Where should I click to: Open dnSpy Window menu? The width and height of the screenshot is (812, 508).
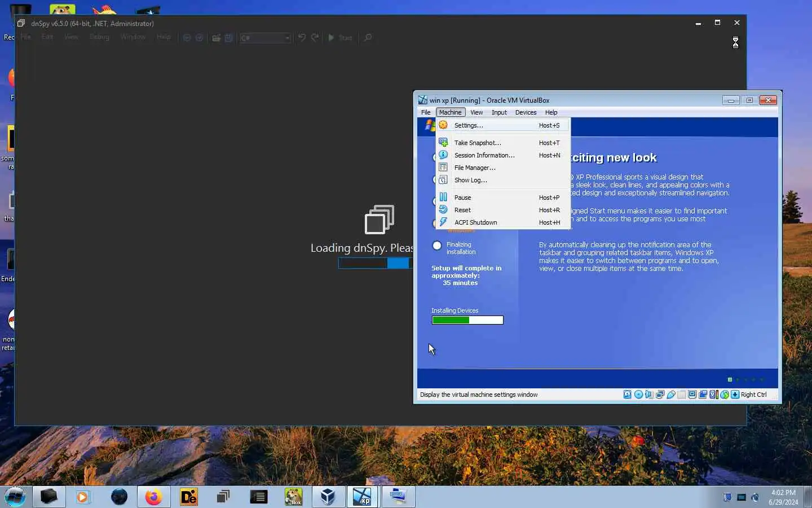[133, 37]
